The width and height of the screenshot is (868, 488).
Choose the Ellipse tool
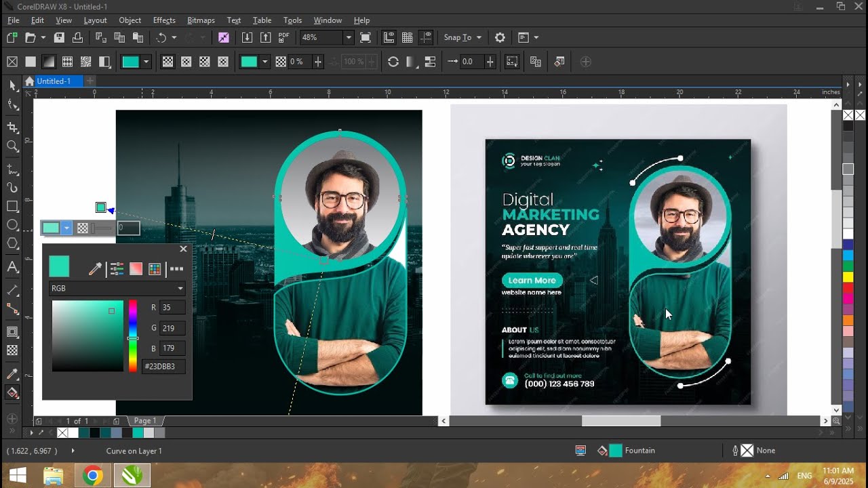pyautogui.click(x=12, y=225)
